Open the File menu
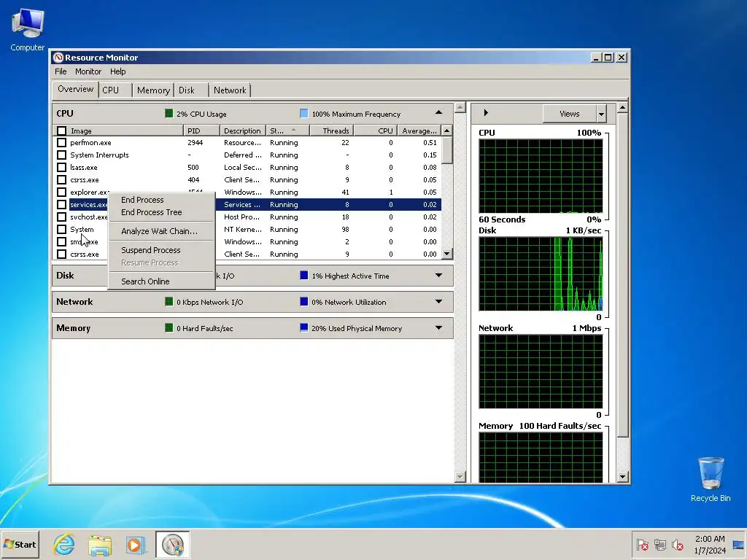This screenshot has height=560, width=747. 61,71
